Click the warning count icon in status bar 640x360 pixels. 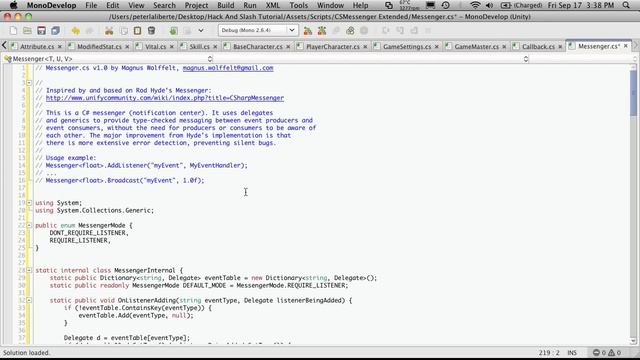[x=611, y=353]
